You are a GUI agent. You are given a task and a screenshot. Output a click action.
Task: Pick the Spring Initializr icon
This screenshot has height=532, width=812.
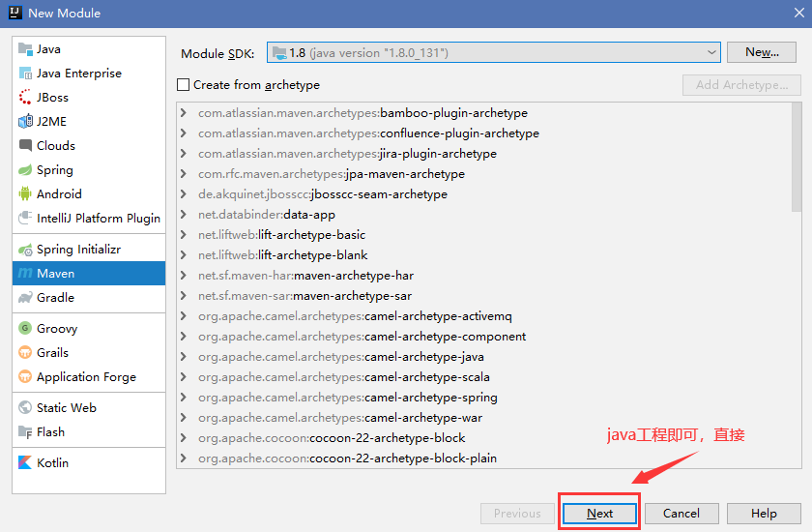25,250
